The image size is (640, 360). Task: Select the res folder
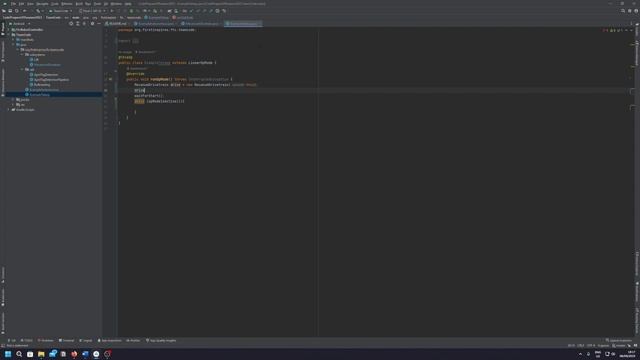point(21,104)
